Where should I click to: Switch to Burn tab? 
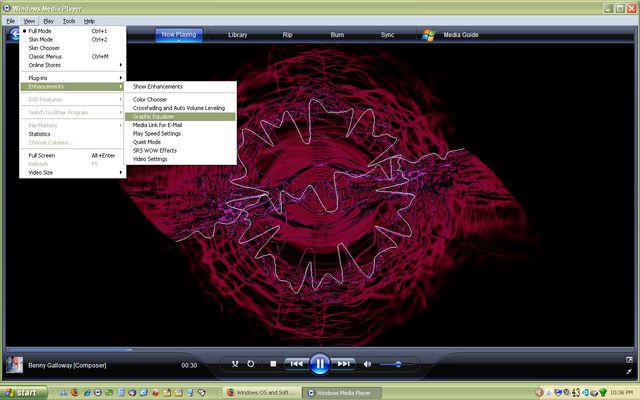[337, 35]
